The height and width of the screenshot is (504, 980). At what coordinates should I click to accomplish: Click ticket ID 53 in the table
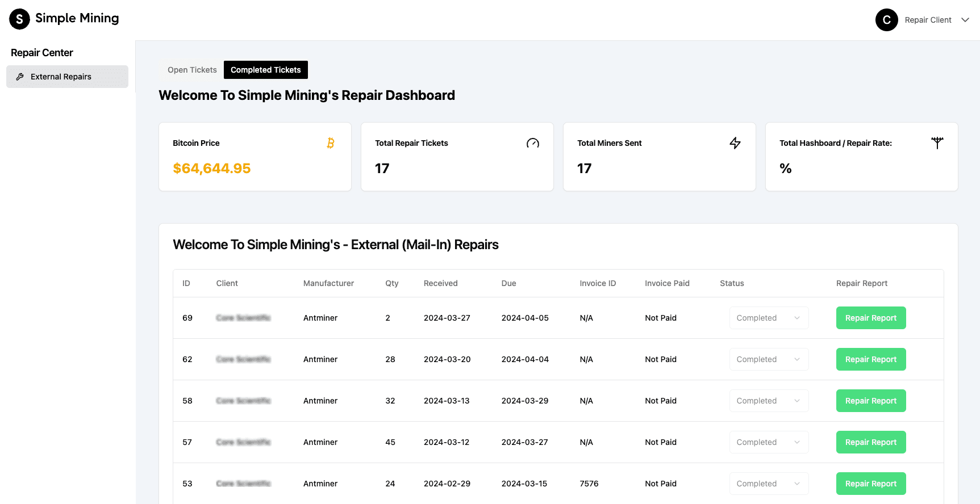coord(187,484)
